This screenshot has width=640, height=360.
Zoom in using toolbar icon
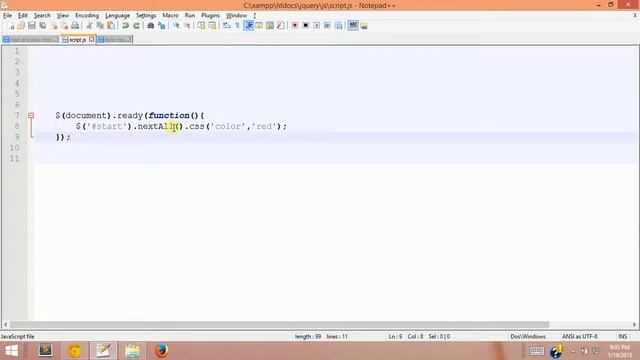[176, 26]
